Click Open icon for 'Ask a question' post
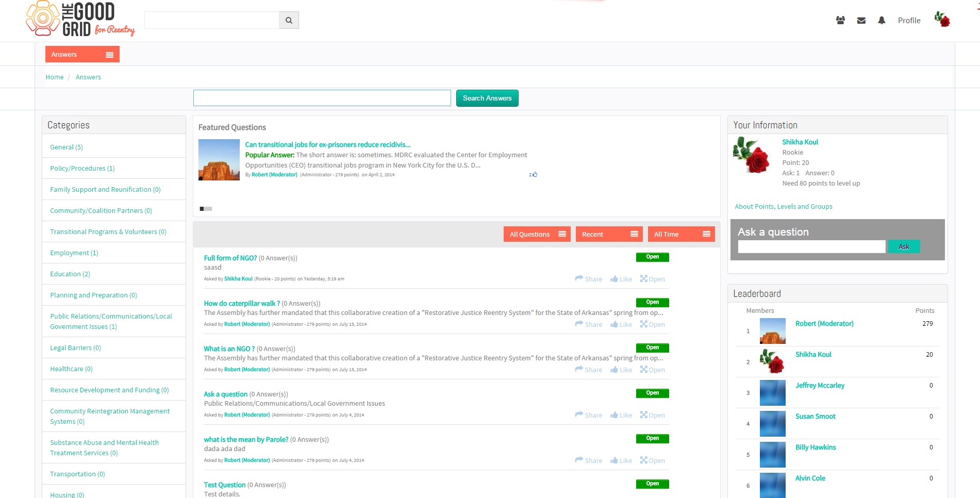Viewport: 980px width, 498px height. click(653, 415)
